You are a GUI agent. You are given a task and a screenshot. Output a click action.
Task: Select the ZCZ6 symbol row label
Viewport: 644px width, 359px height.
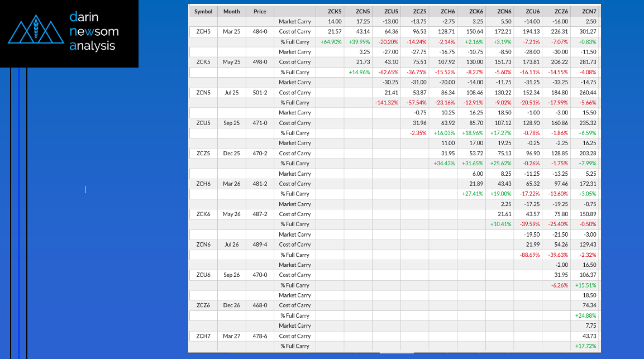[x=203, y=305]
